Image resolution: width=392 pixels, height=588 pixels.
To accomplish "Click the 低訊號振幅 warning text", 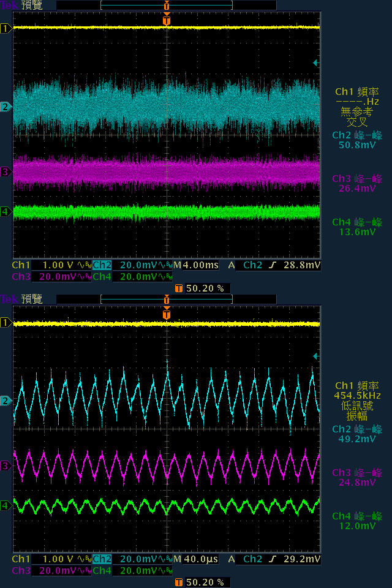I will click(x=356, y=410).
